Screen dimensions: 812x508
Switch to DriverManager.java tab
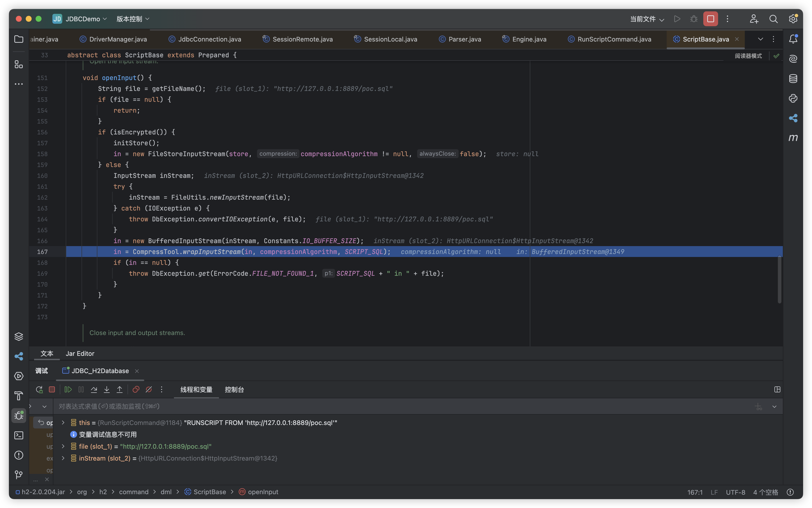click(113, 39)
